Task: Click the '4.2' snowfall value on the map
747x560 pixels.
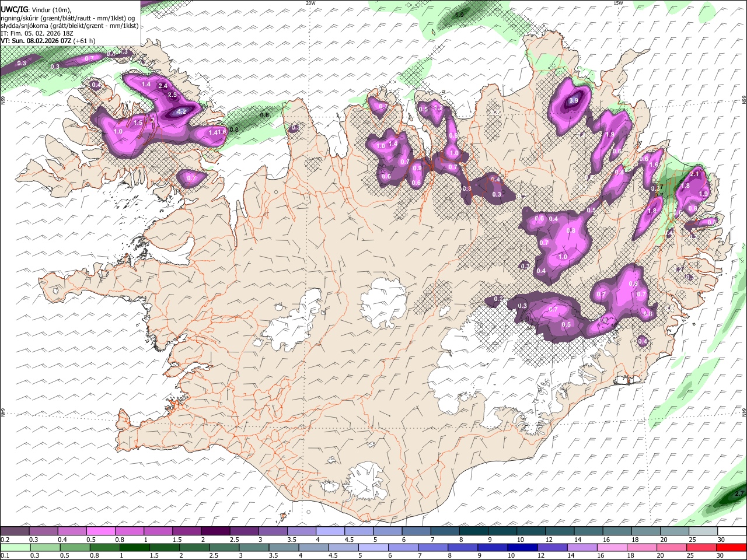Action: pos(181,111)
